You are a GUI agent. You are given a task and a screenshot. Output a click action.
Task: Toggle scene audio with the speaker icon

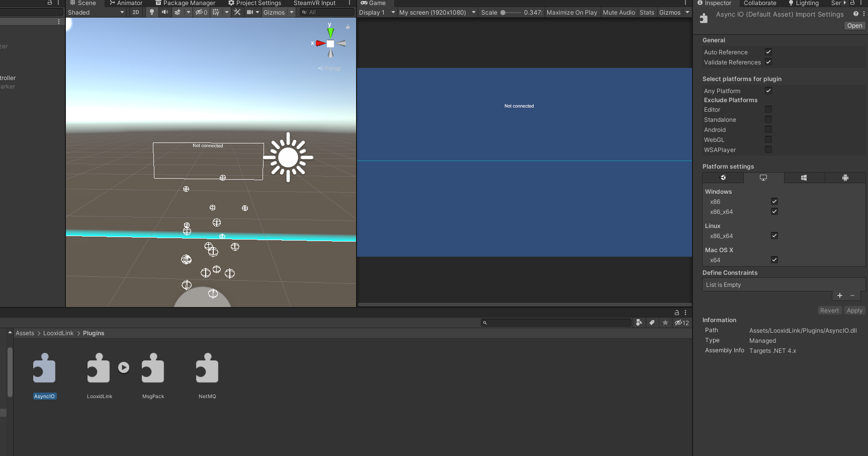click(164, 12)
